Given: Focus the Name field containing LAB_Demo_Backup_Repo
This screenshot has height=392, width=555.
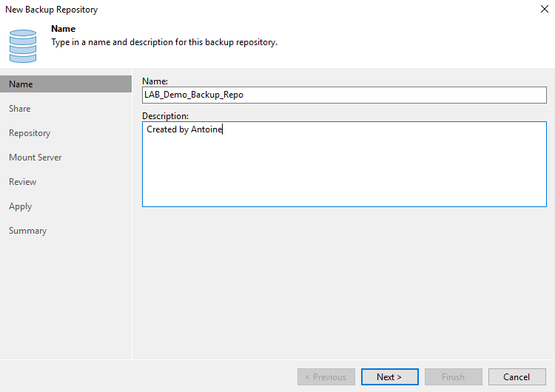Looking at the screenshot, I should pos(344,95).
